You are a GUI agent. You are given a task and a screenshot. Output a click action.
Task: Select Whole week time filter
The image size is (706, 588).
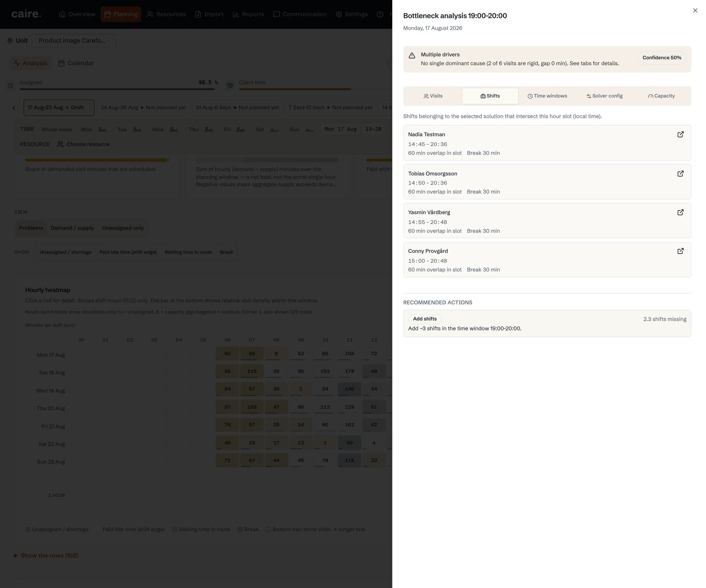point(56,129)
